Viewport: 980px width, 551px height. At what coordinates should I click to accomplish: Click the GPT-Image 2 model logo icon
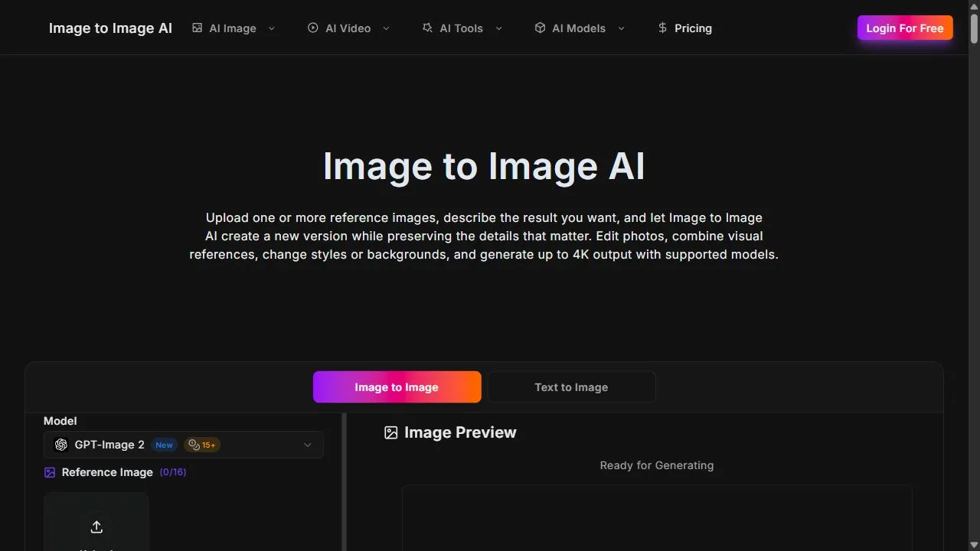(61, 445)
